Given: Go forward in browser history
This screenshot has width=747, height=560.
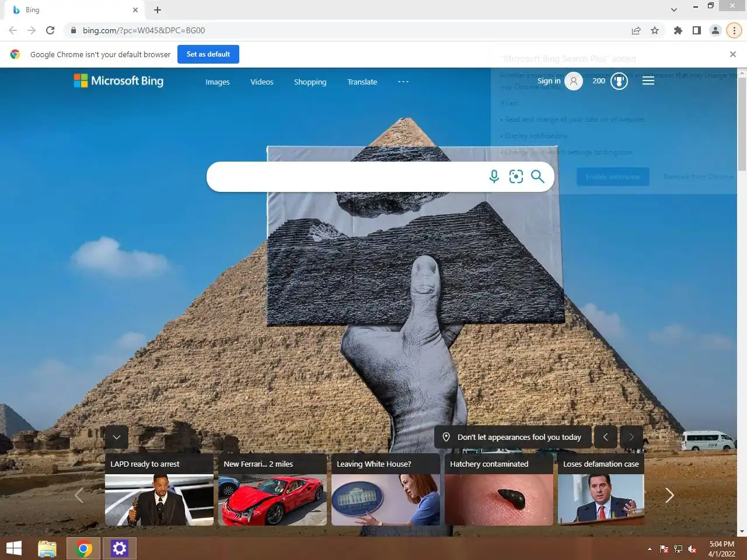Looking at the screenshot, I should (x=32, y=30).
